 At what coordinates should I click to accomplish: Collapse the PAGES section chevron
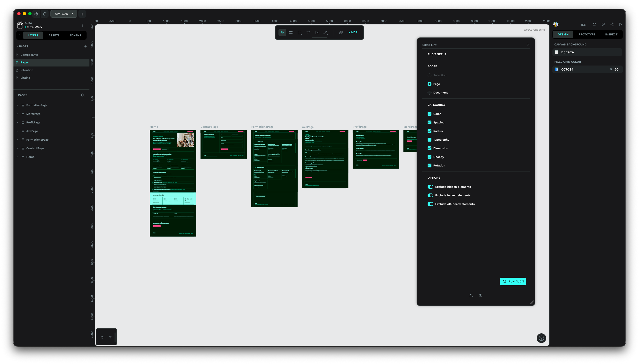[x=17, y=46]
